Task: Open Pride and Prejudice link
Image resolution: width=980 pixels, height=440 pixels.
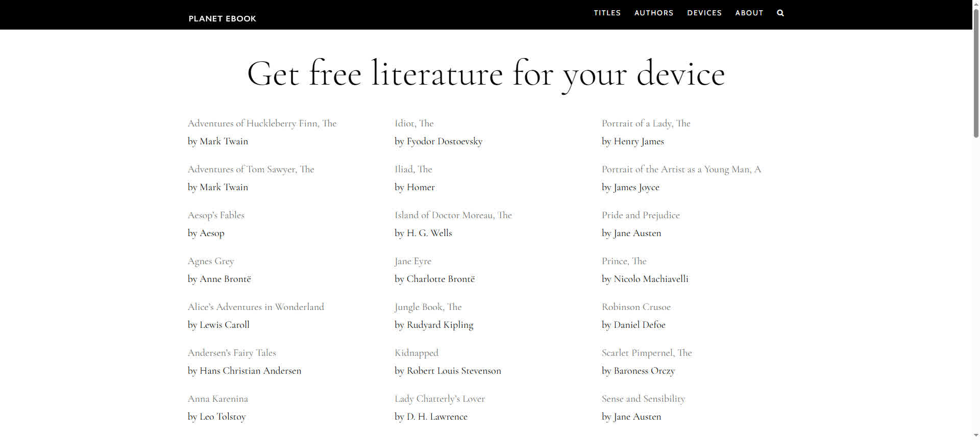Action: 641,215
